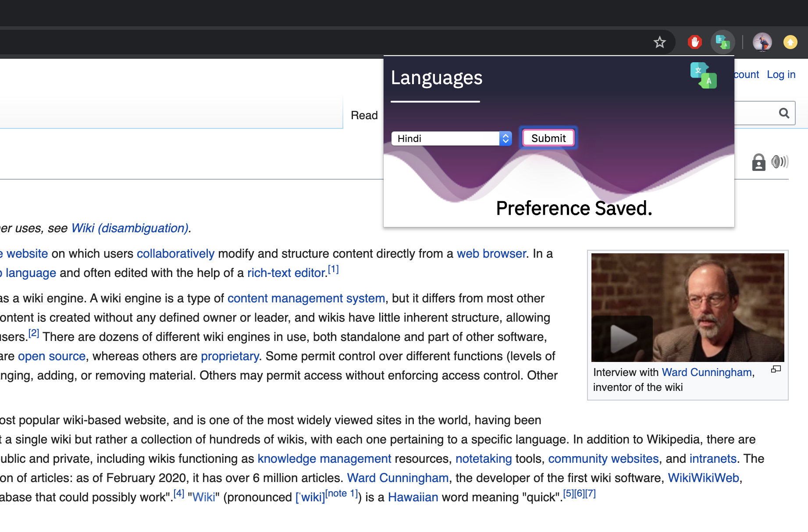Play the Ward Cunningham interview video

[623, 339]
